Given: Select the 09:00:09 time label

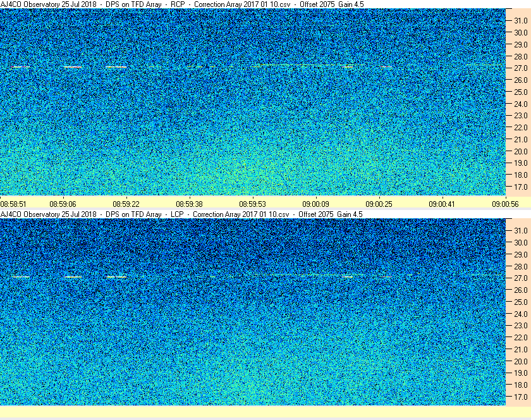Looking at the screenshot, I should tap(315, 204).
